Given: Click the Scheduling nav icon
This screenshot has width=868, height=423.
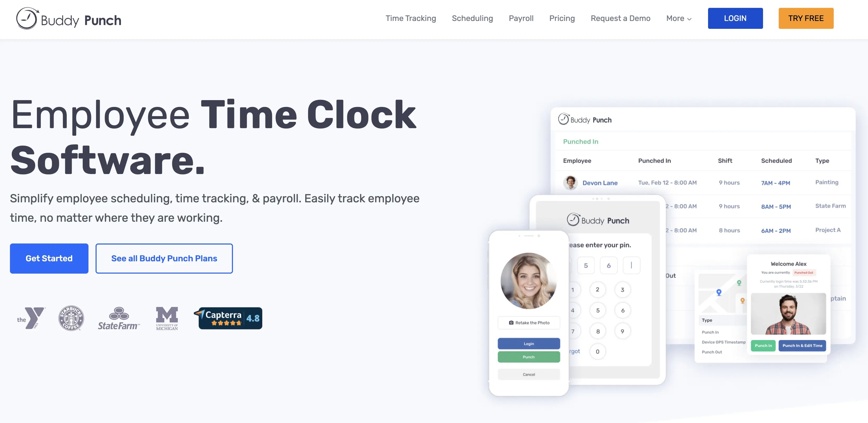Looking at the screenshot, I should coord(473,18).
